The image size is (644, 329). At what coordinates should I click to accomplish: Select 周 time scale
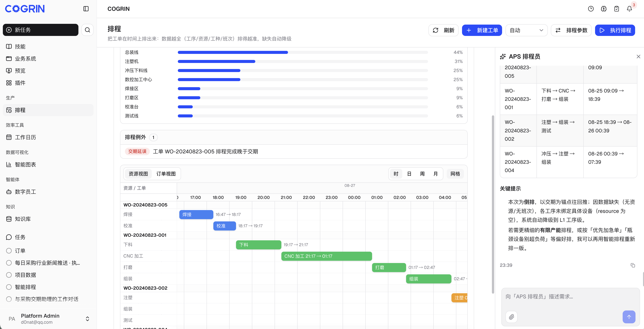(422, 174)
